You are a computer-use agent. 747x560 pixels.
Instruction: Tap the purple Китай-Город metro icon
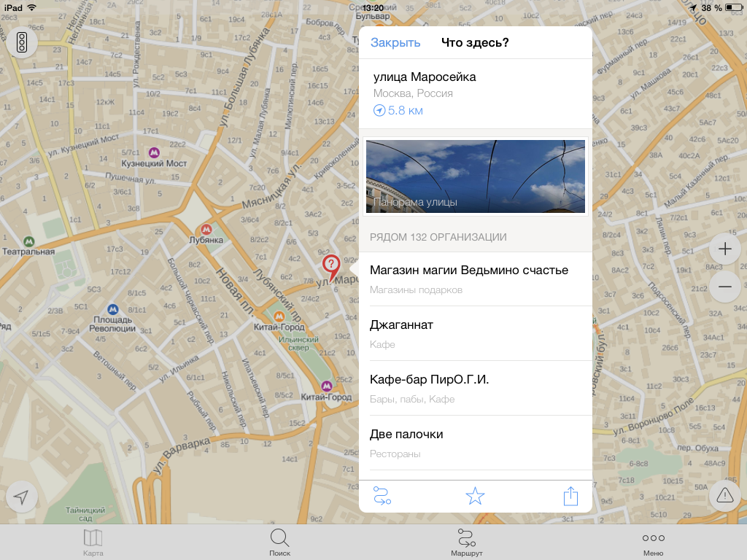(326, 385)
